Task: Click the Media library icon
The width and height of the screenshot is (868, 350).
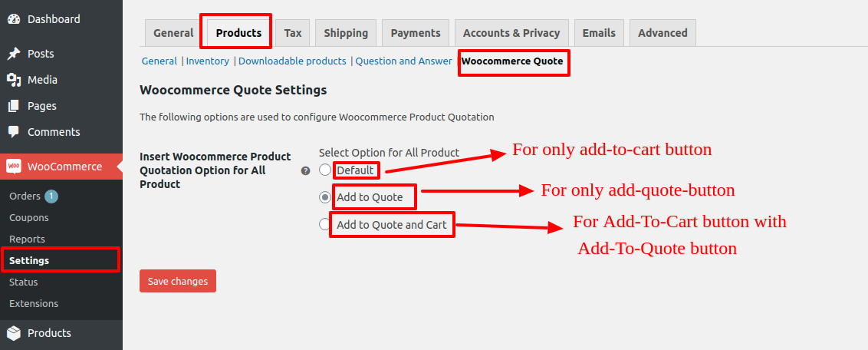Action: [x=14, y=80]
